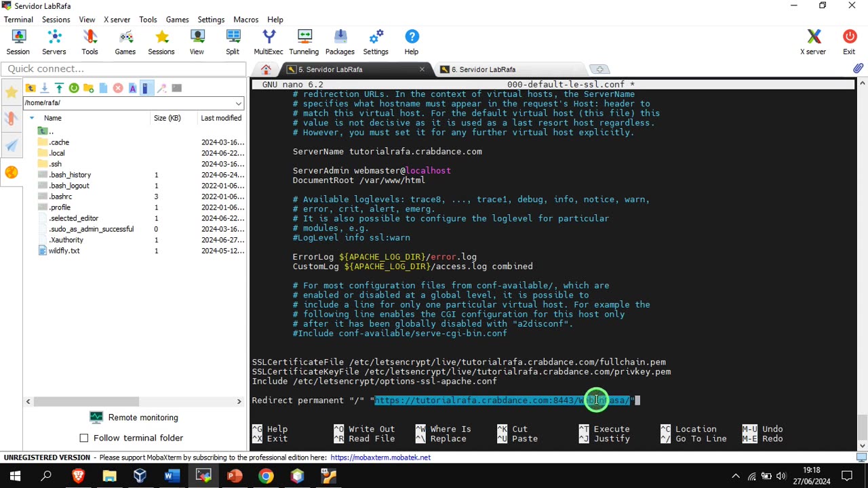Add a new terminal tab
The image size is (868, 488).
(599, 69)
